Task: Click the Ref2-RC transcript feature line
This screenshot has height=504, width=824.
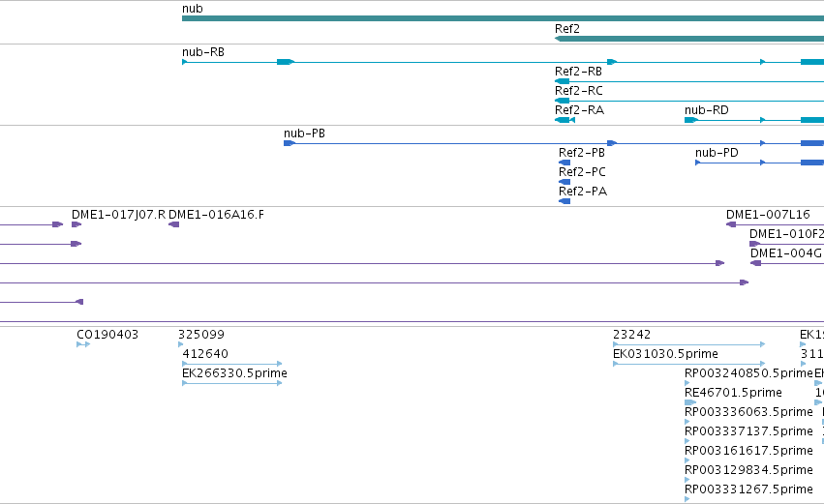Action: 689,101
